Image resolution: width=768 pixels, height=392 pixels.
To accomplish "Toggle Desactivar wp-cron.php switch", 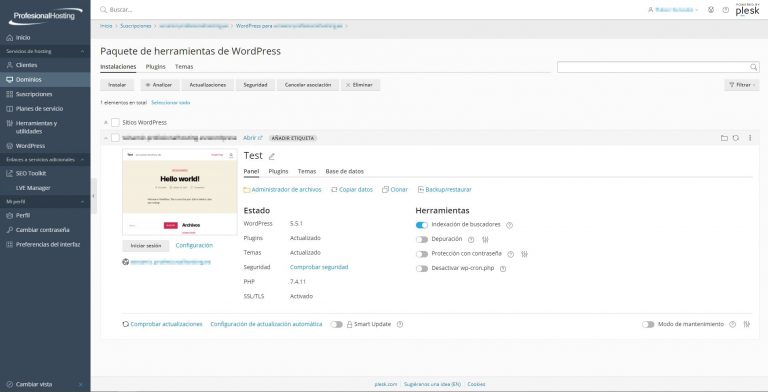I will click(x=422, y=269).
